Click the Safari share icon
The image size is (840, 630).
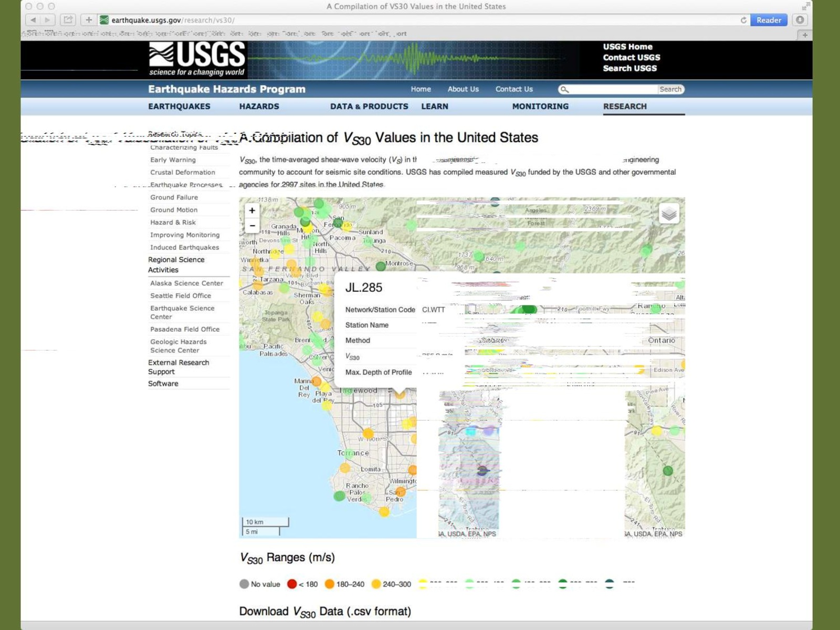(x=68, y=20)
